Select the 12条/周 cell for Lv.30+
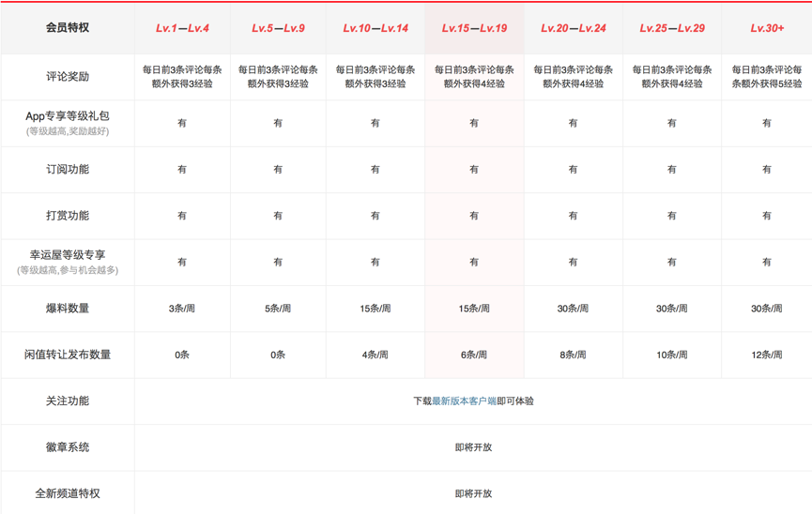The width and height of the screenshot is (812, 514). tap(767, 355)
